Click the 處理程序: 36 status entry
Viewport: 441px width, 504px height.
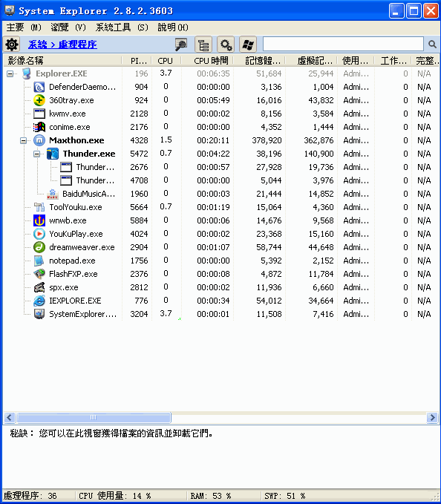click(x=30, y=496)
